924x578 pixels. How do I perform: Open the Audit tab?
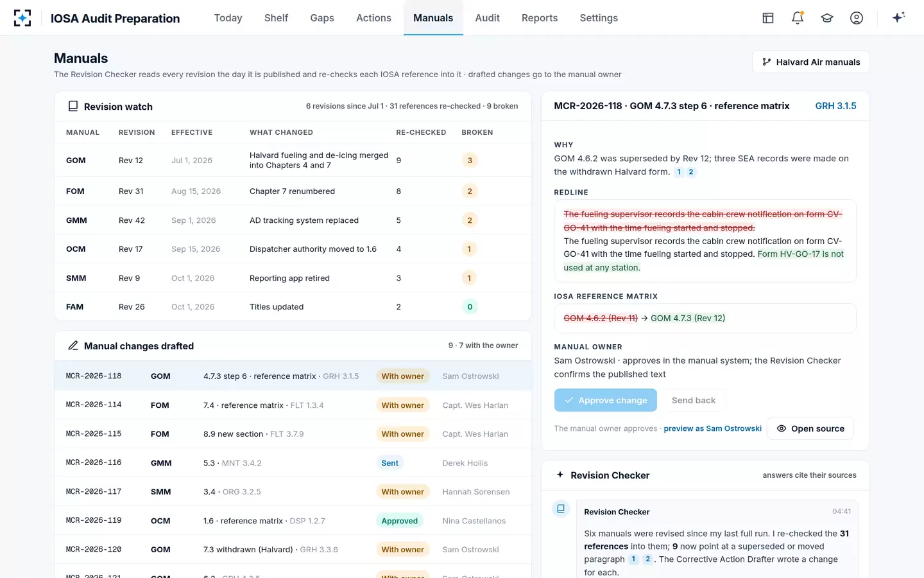[x=487, y=18]
